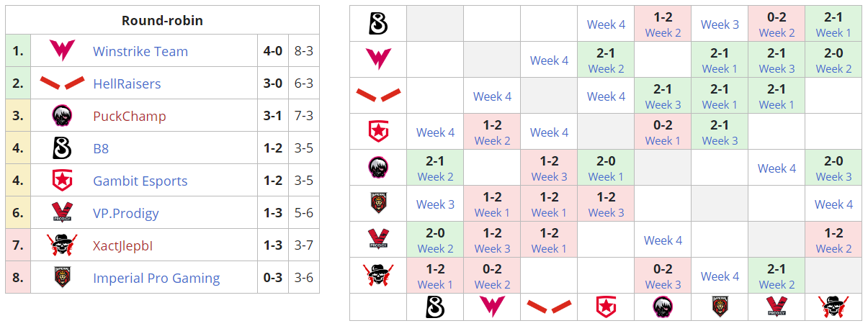Click the Winstrike logo in the standings table
868x326 pixels.
coord(62,51)
